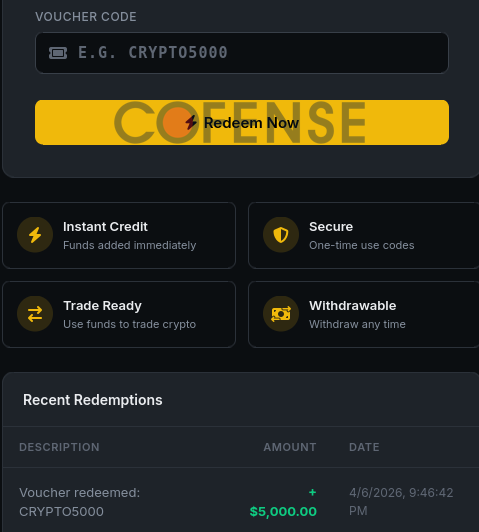Click the +$5,000.00 amount value
This screenshot has width=479, height=532.
tap(283, 502)
